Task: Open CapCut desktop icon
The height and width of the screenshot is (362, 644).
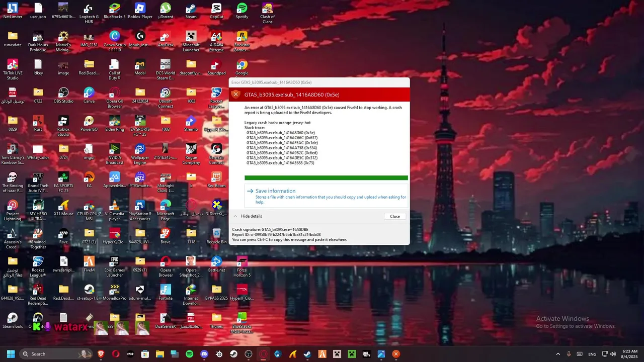Action: click(x=216, y=11)
